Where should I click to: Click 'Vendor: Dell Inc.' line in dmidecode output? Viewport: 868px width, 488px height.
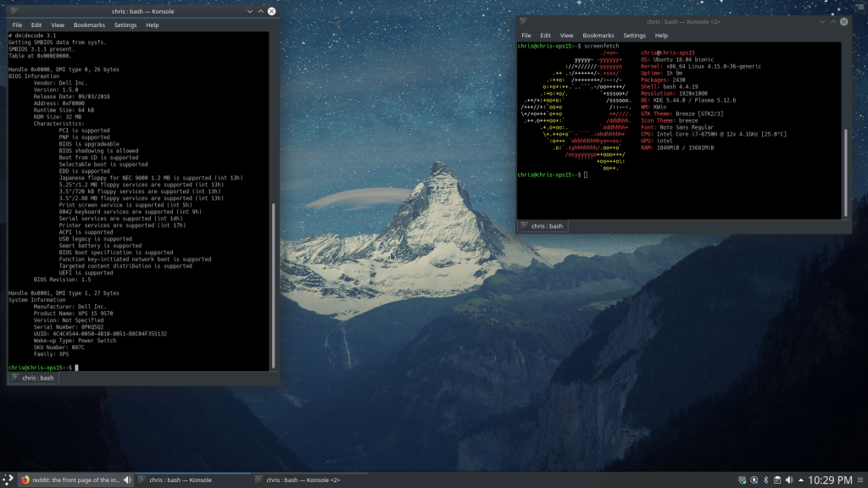[60, 83]
